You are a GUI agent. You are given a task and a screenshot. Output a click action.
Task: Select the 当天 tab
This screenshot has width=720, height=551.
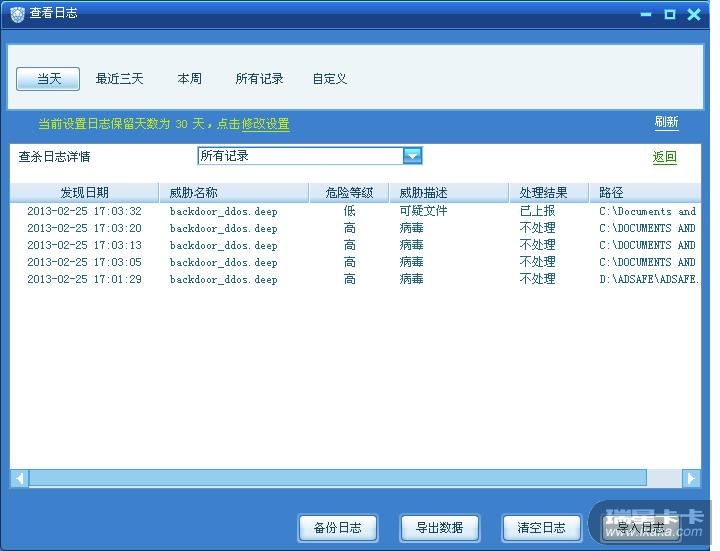coord(48,79)
